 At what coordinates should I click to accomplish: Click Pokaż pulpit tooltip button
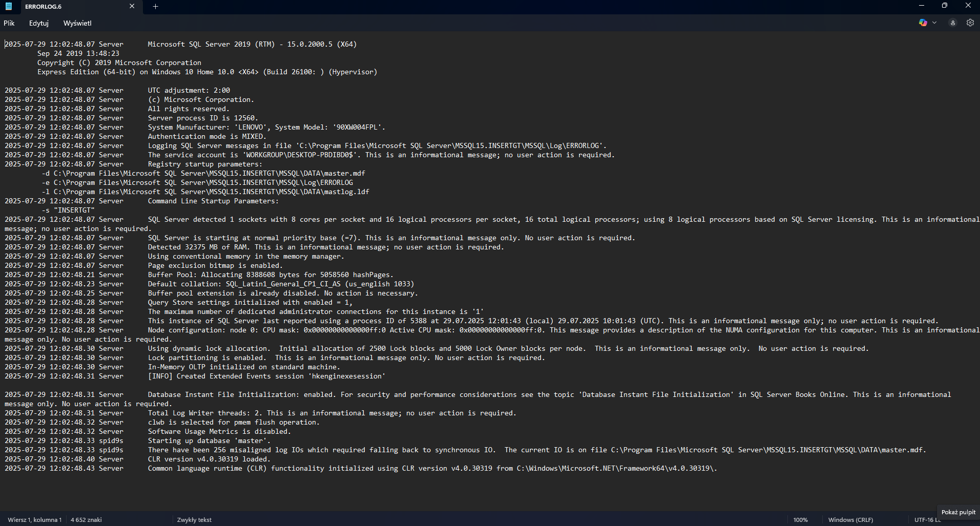(958, 512)
